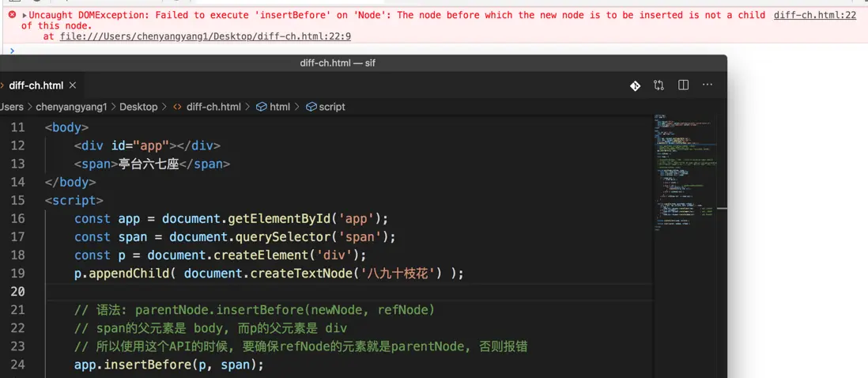Click the cube icon beside html breadcrumb
The height and width of the screenshot is (378, 868).
click(262, 107)
